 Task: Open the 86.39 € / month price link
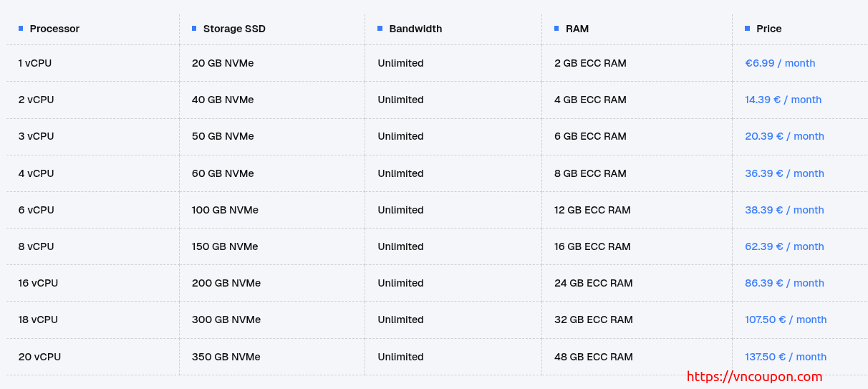(x=784, y=283)
